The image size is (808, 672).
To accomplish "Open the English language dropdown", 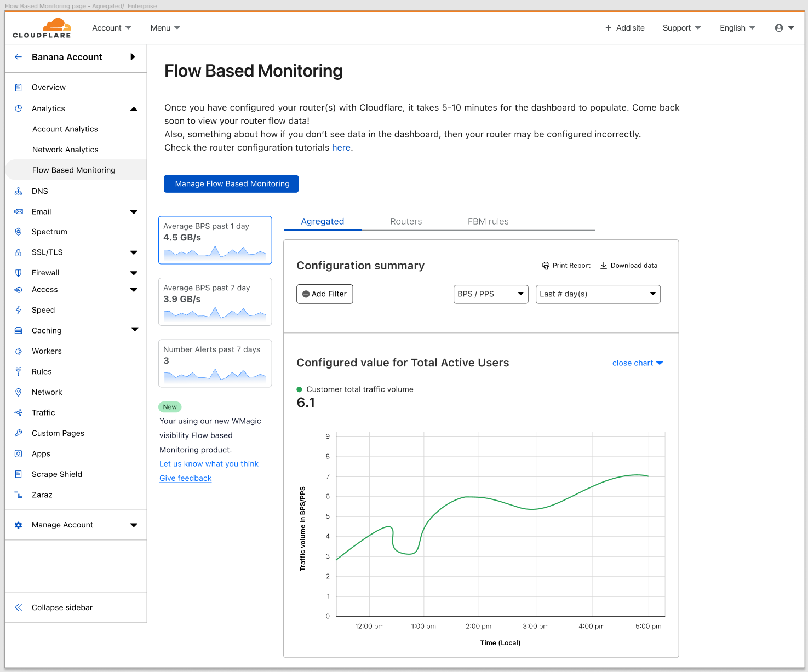I will click(x=737, y=28).
